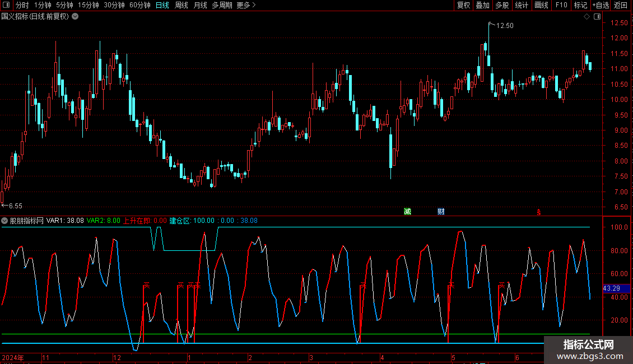Viewport: 633px width, 364px height.
Task: Switch to 周线 weekly chart
Action: coord(181,5)
